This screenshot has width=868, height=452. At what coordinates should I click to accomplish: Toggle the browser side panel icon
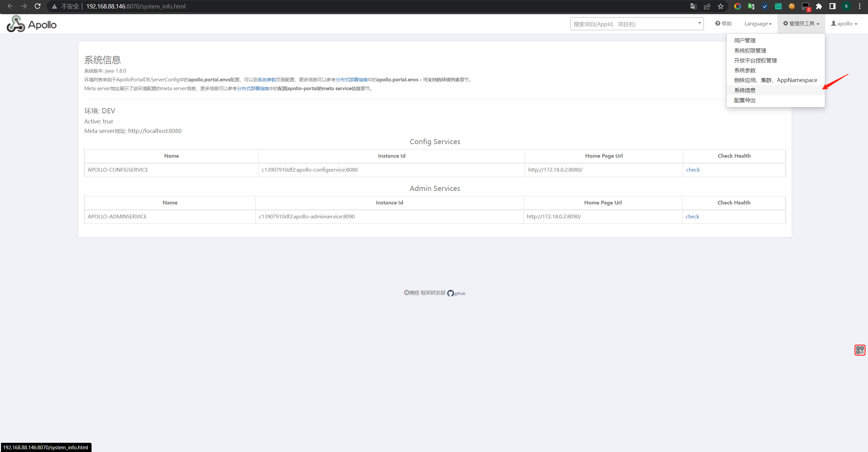tap(832, 6)
